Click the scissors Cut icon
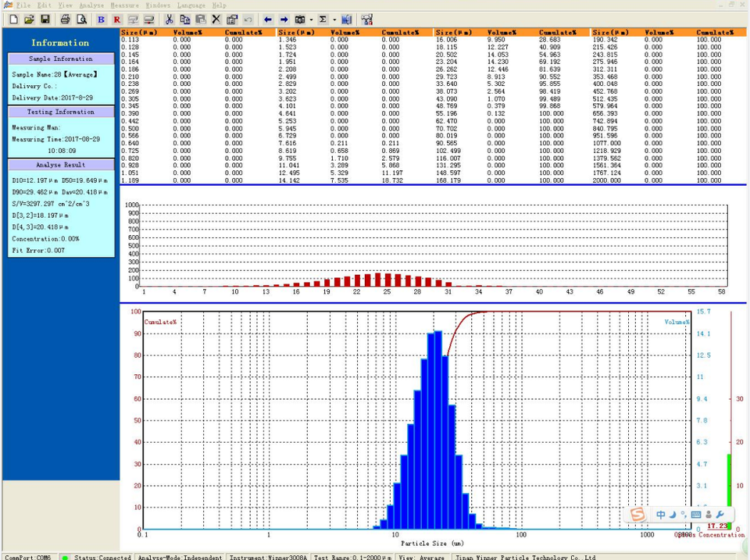The width and height of the screenshot is (750, 560). (x=169, y=19)
